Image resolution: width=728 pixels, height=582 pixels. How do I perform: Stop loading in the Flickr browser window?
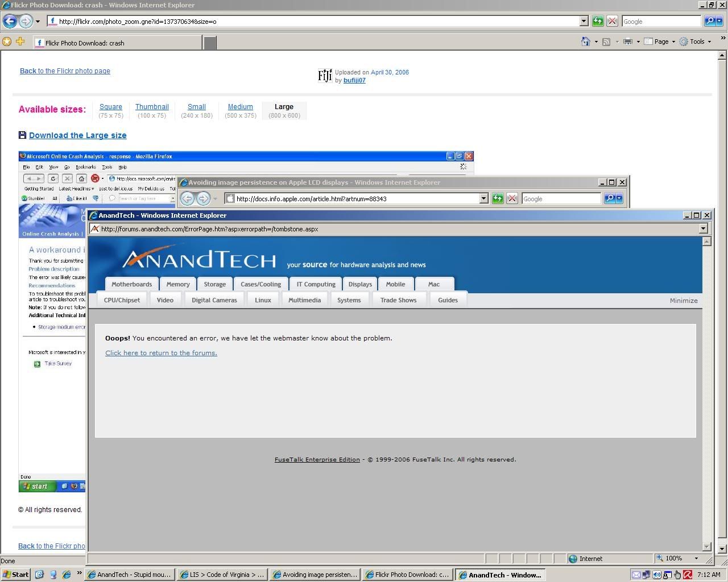(x=612, y=22)
